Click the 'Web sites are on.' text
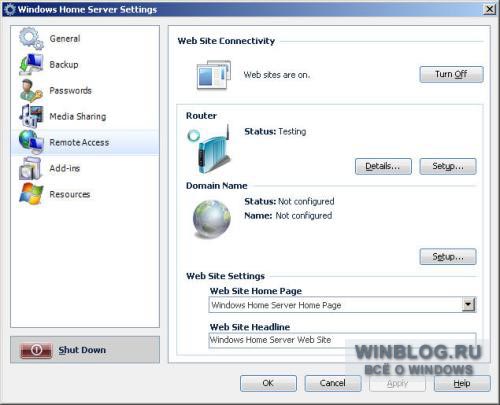This screenshot has height=405, width=500. tap(277, 75)
